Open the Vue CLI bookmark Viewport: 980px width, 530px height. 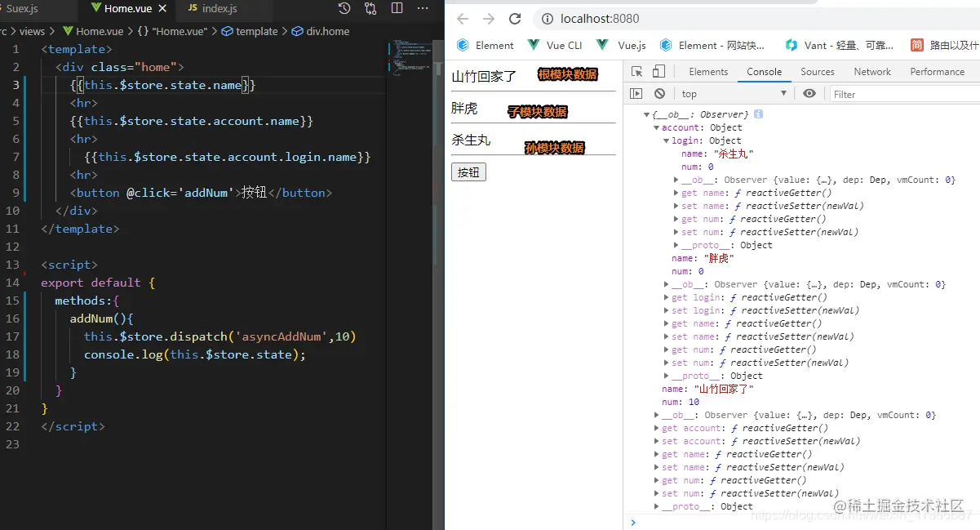555,45
